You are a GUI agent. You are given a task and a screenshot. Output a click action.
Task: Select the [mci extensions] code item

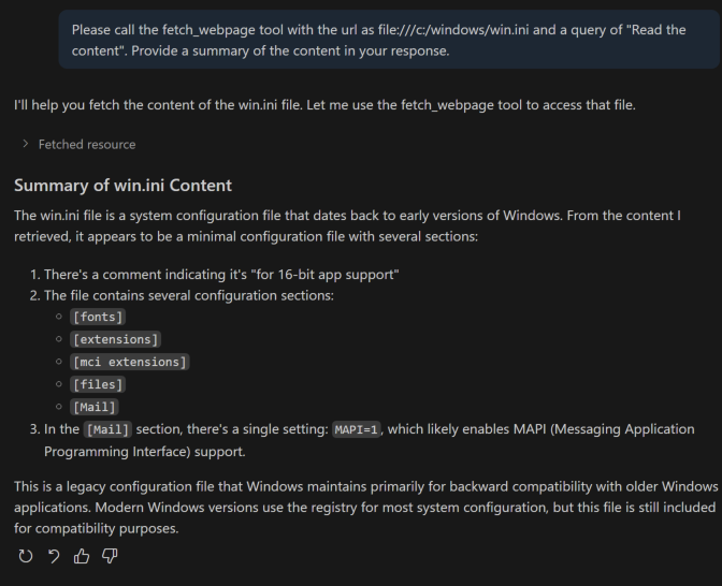[131, 362]
